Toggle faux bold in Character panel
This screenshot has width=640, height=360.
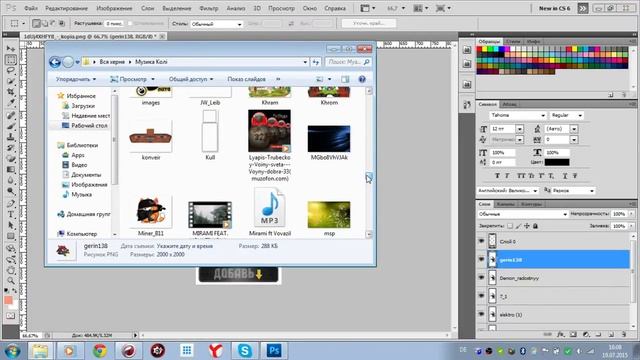pyautogui.click(x=497, y=176)
